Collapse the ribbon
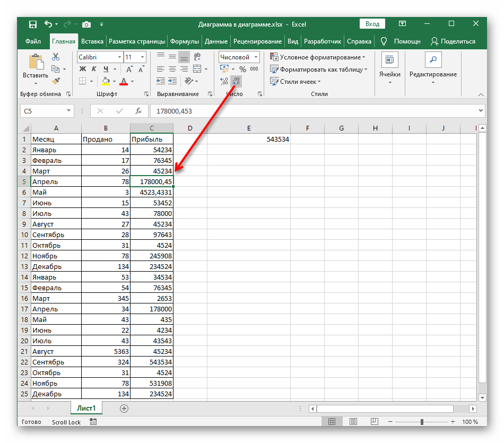 pyautogui.click(x=481, y=94)
